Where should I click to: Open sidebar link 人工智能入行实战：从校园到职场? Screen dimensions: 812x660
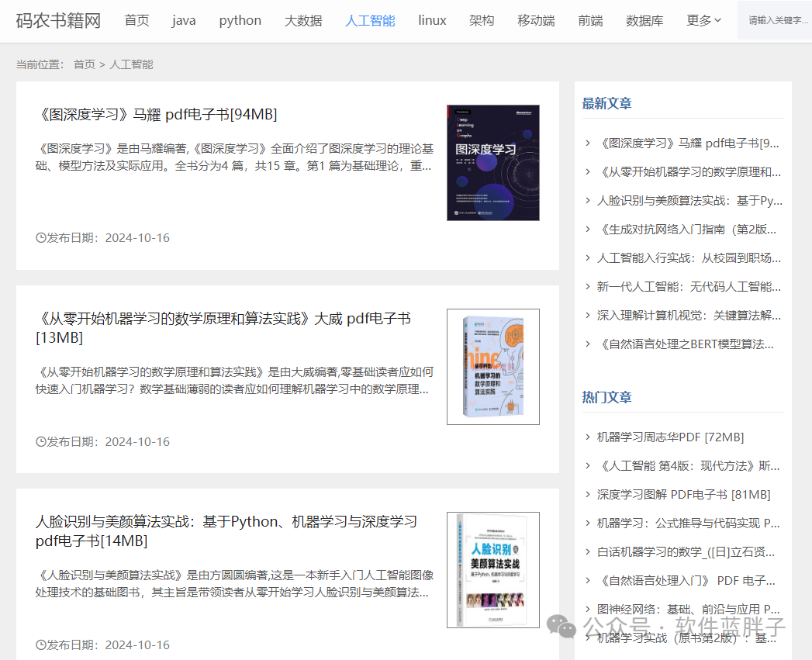689,258
